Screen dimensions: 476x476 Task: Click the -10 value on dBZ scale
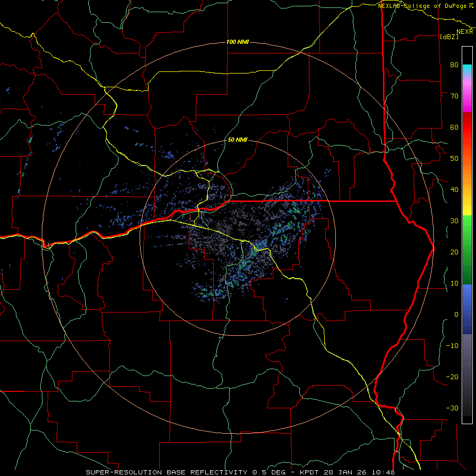[452, 346]
